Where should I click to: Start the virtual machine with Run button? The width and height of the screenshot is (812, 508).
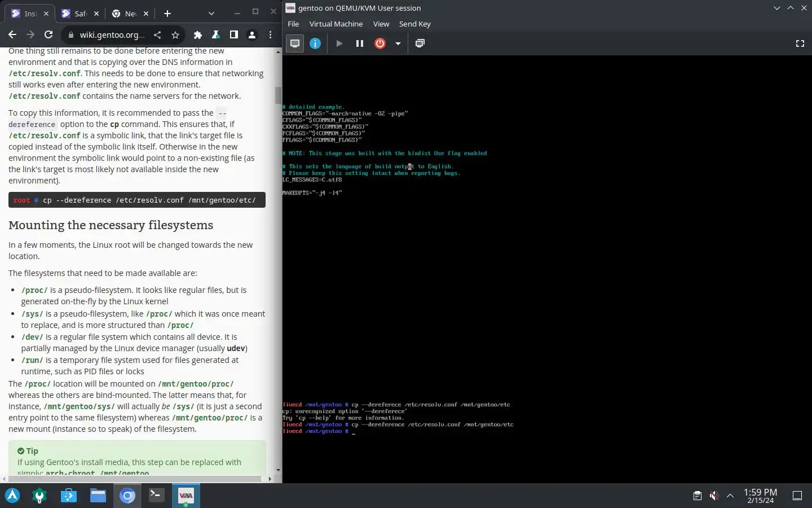point(339,43)
